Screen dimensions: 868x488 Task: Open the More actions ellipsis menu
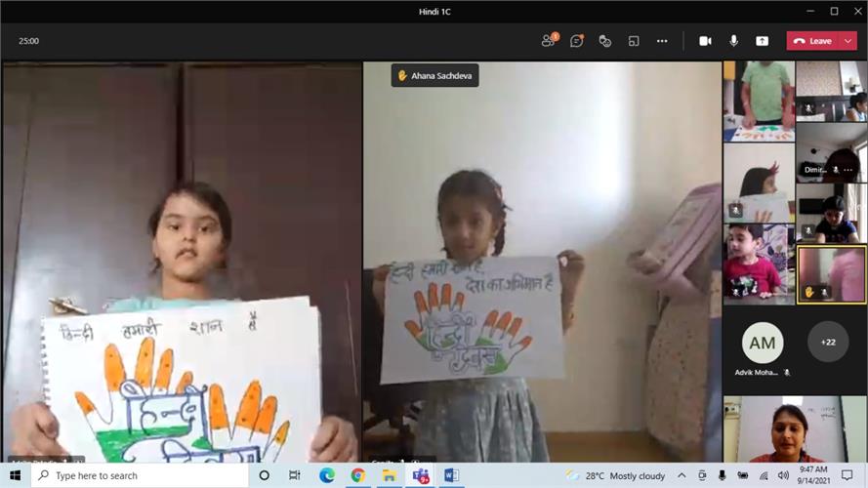662,41
